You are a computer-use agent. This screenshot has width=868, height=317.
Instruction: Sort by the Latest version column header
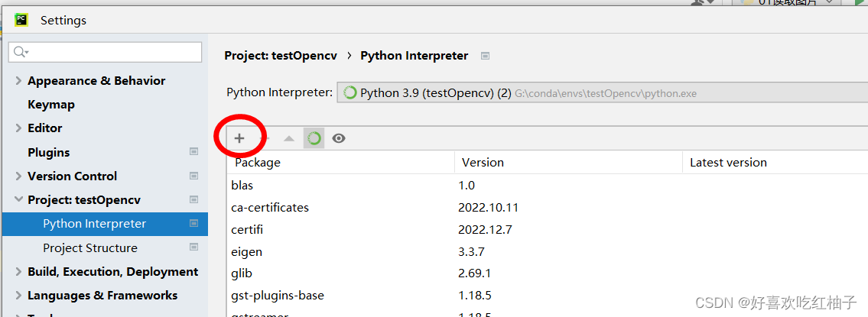coord(775,163)
